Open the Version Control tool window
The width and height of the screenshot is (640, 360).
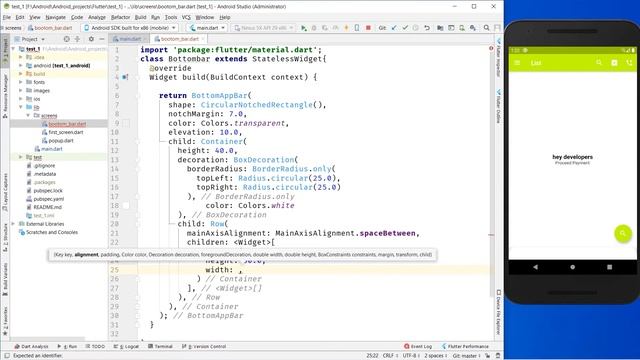204,346
